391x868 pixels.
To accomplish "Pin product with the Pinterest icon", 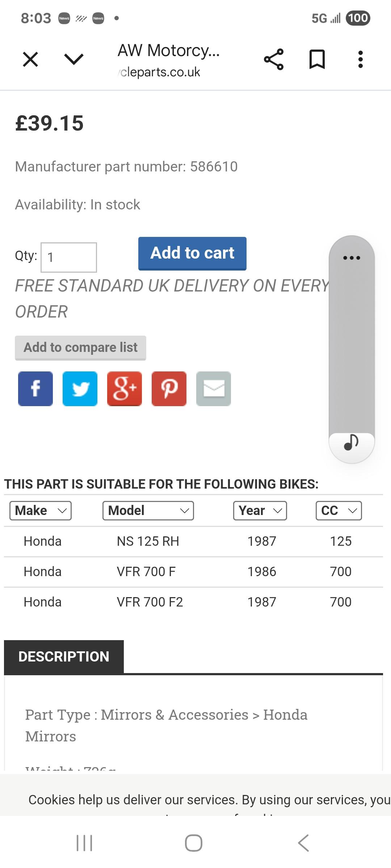I will point(169,389).
